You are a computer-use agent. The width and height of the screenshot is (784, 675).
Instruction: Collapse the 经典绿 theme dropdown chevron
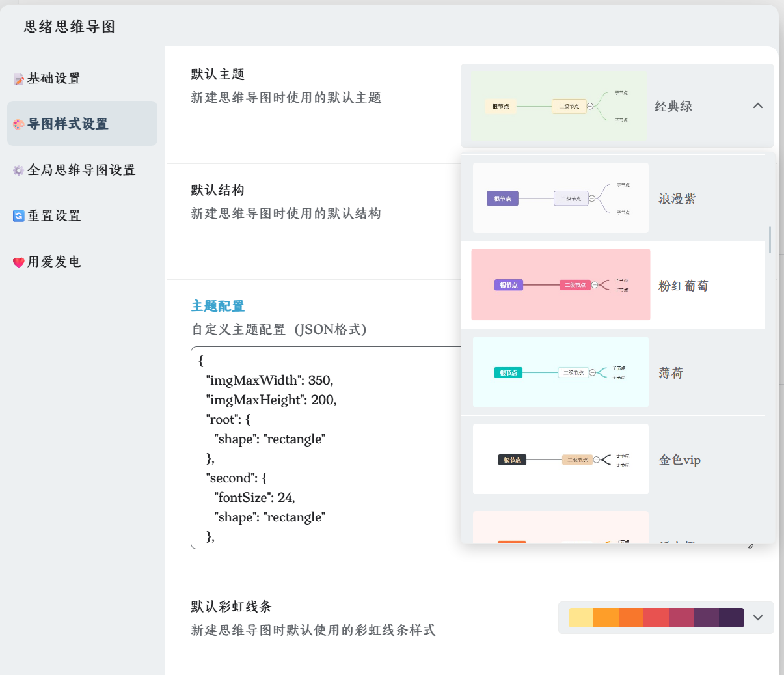click(757, 106)
